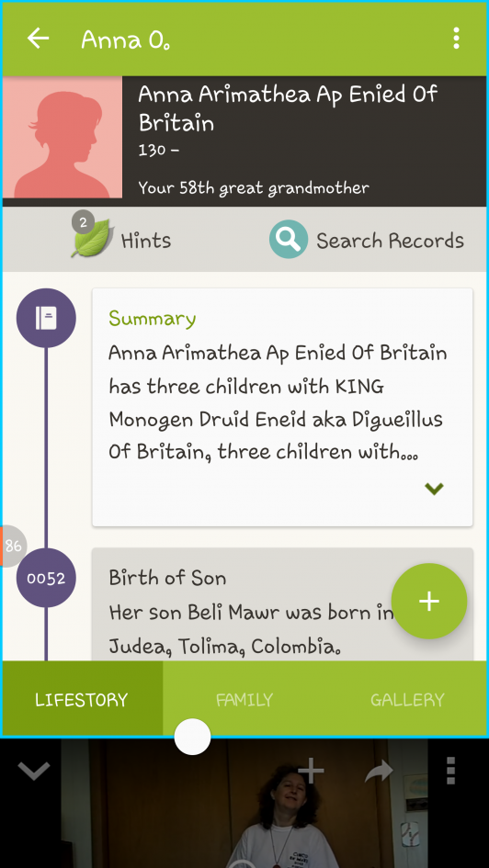The width and height of the screenshot is (489, 868).
Task: Switch to the FAMILY tab
Action: click(x=244, y=699)
